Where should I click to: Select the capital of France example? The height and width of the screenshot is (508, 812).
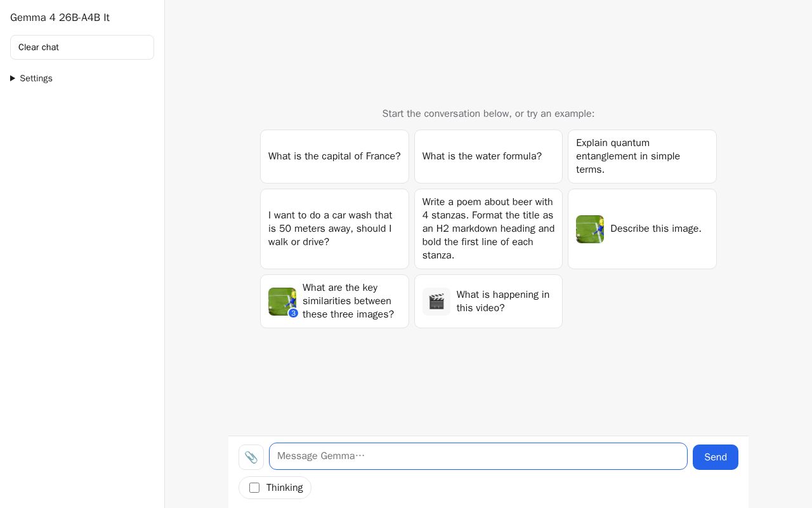(x=334, y=156)
